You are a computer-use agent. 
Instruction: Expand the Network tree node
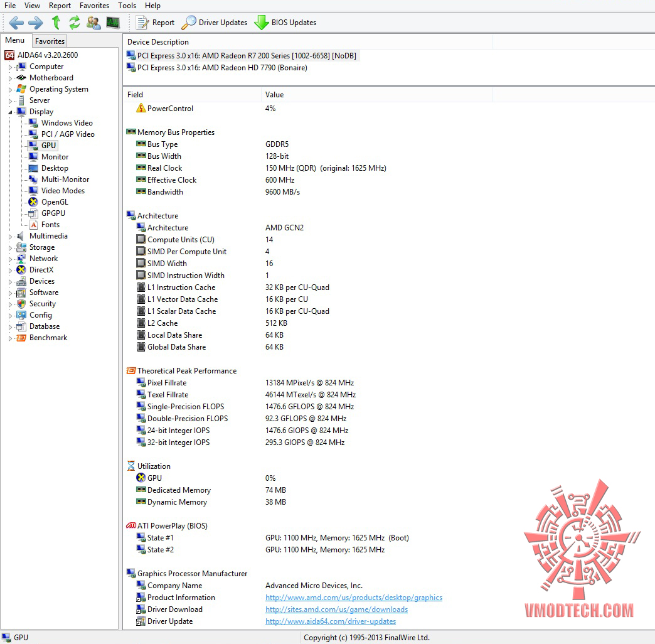[x=10, y=259]
